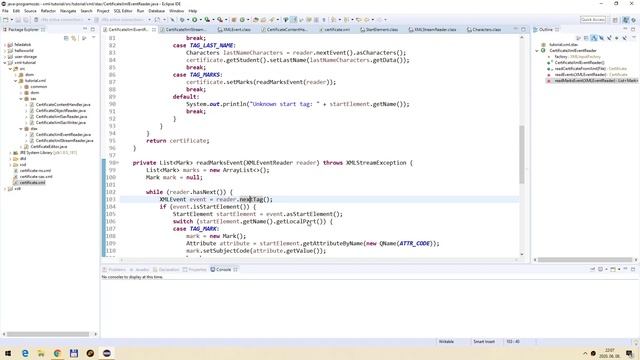
Task: Open the File menu
Action: coord(5,11)
